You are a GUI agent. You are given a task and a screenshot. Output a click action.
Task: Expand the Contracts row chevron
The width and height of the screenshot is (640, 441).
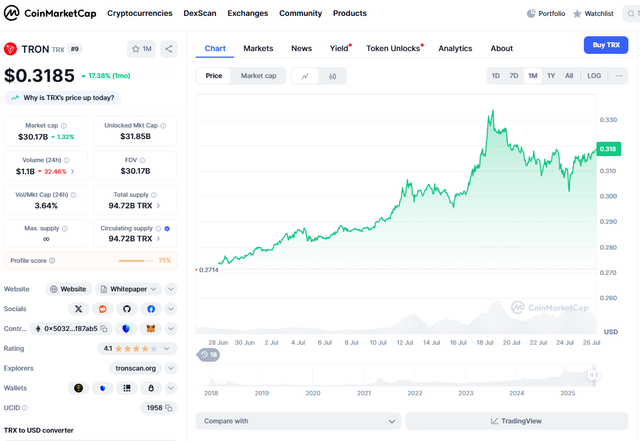171,329
